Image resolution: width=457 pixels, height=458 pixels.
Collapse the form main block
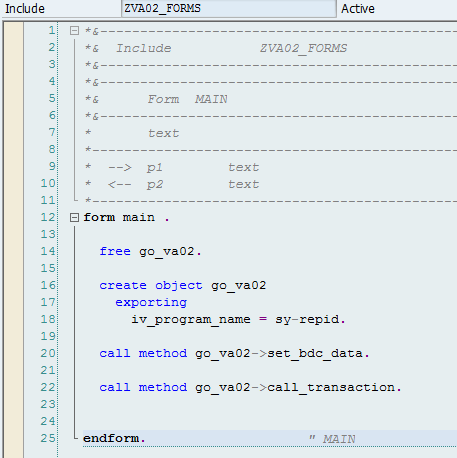click(74, 218)
